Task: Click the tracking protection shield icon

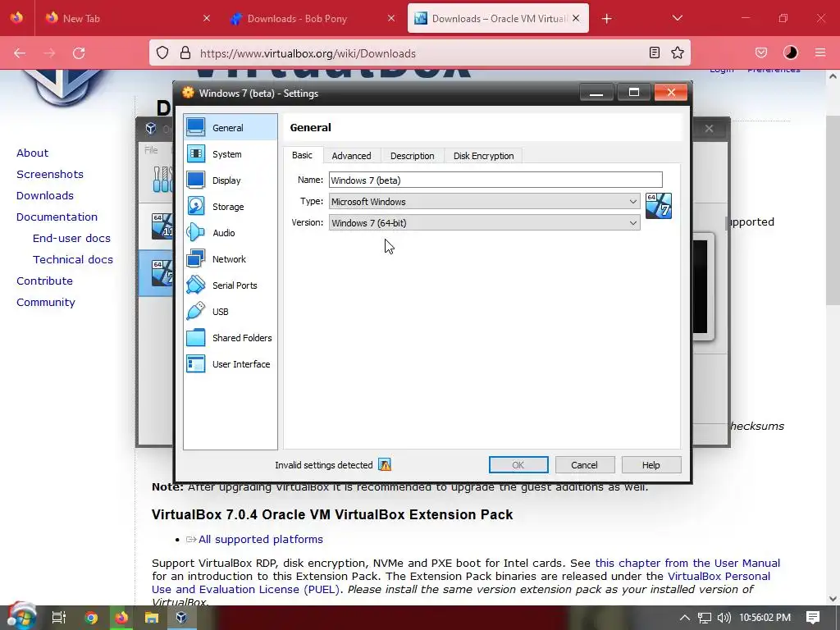Action: 162,52
